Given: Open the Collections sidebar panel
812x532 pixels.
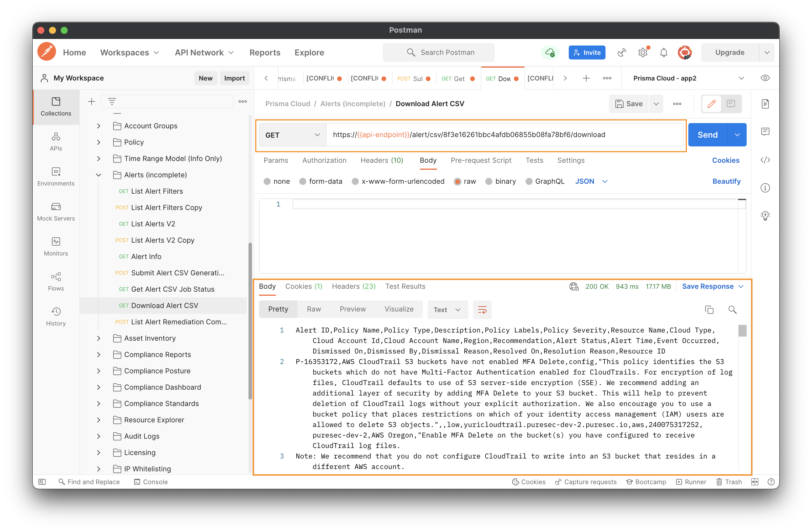Looking at the screenshot, I should [56, 106].
